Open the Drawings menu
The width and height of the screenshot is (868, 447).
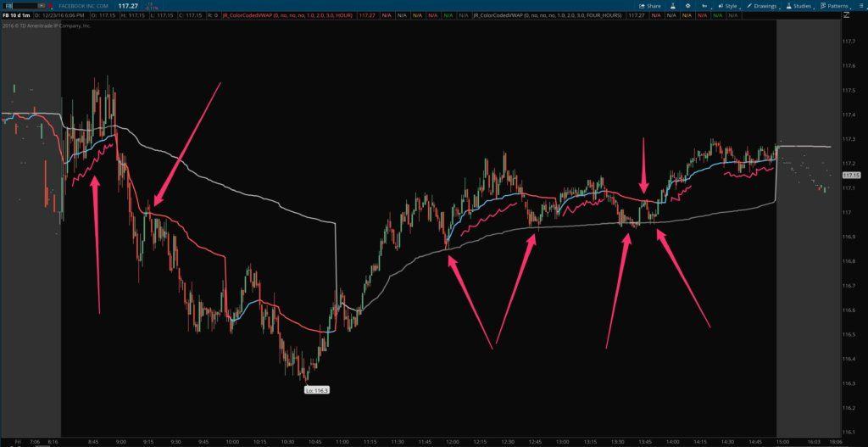(763, 6)
